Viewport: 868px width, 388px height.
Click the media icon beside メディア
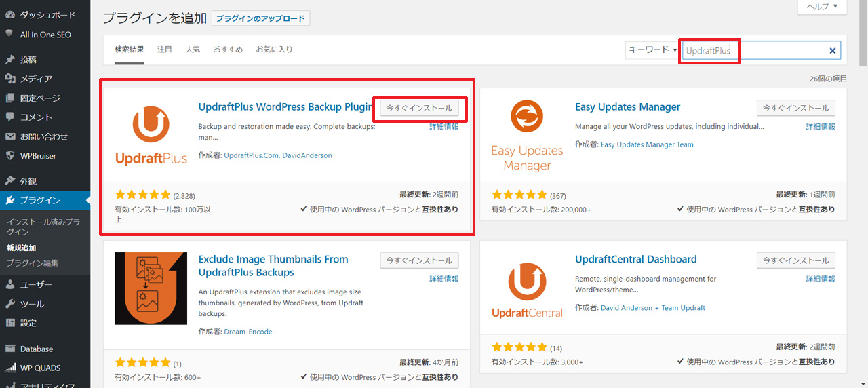[x=10, y=79]
